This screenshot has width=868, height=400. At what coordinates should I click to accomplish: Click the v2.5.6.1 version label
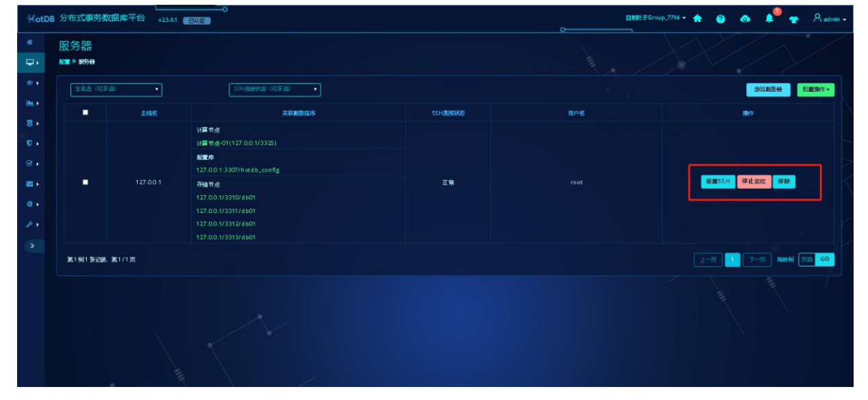pos(167,21)
